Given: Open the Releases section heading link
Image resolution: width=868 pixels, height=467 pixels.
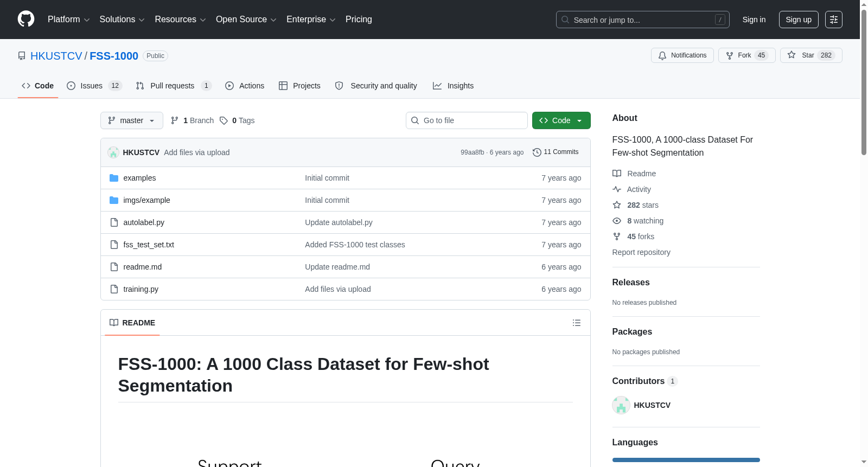Looking at the screenshot, I should [x=631, y=282].
